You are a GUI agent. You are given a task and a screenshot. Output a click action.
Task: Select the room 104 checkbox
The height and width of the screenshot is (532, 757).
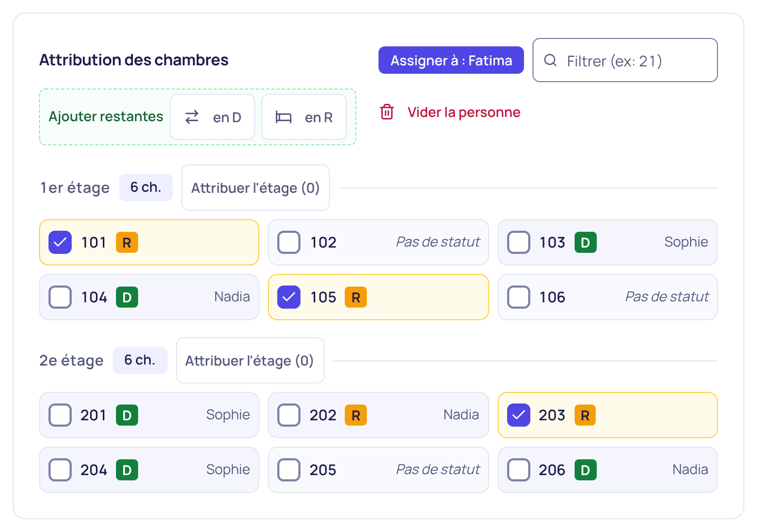coord(60,297)
